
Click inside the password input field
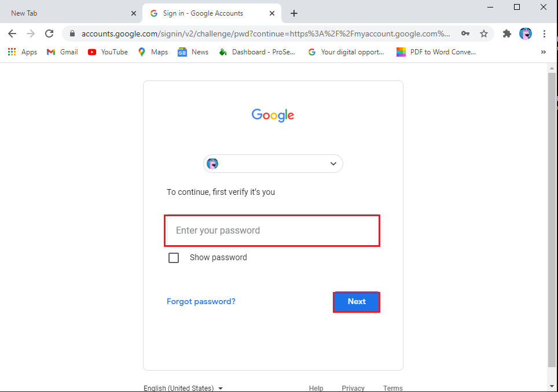coord(272,230)
